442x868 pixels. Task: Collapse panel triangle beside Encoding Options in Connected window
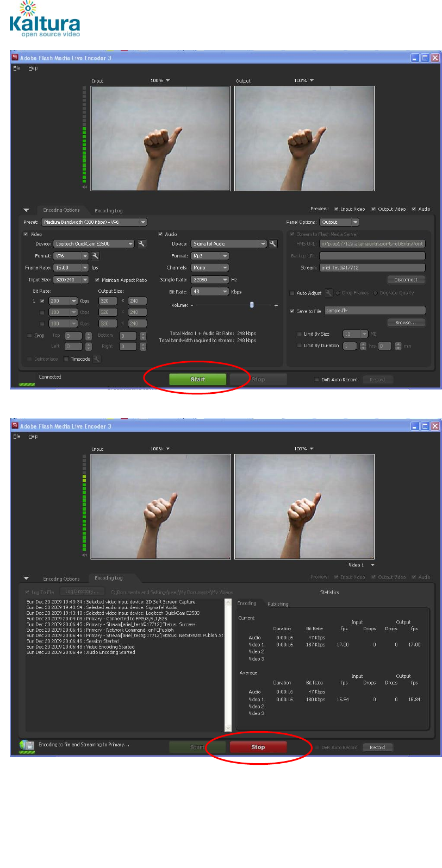26,210
